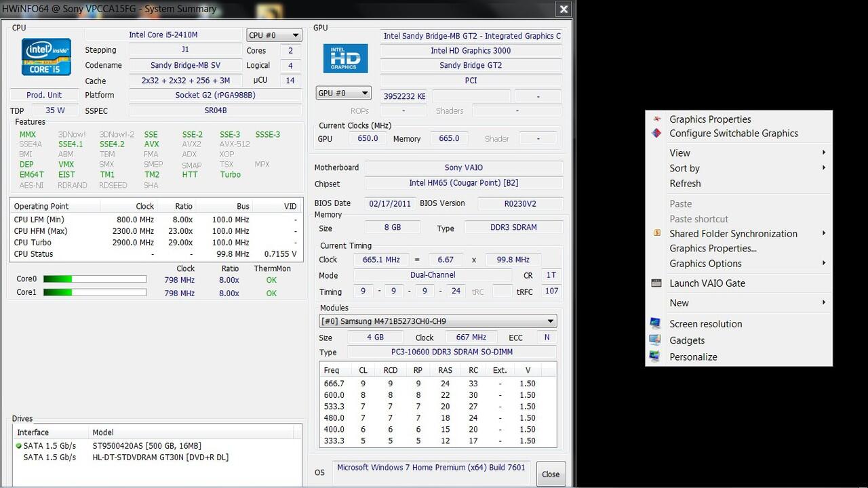Click the Core0 load bar

pyautogui.click(x=95, y=279)
